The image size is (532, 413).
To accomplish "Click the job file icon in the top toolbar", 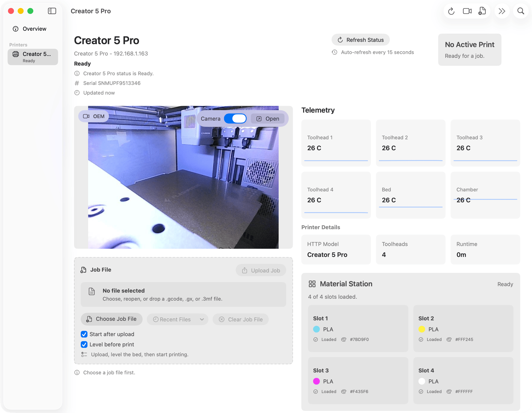I will [x=482, y=11].
